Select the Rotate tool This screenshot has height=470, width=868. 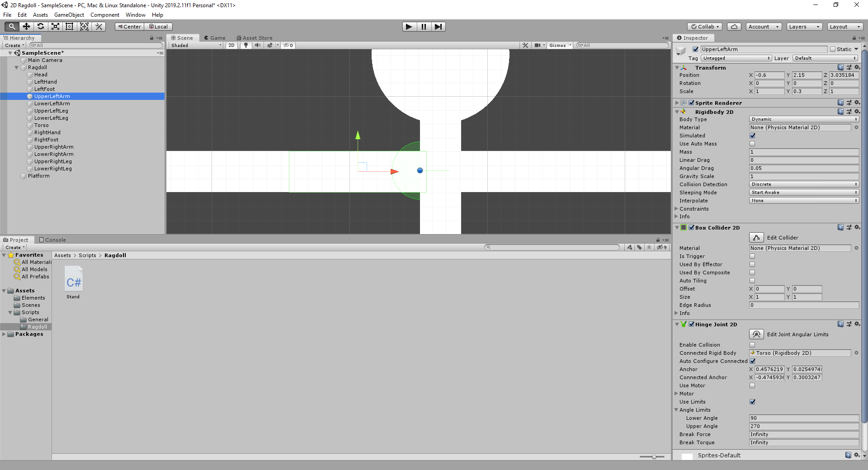click(41, 27)
